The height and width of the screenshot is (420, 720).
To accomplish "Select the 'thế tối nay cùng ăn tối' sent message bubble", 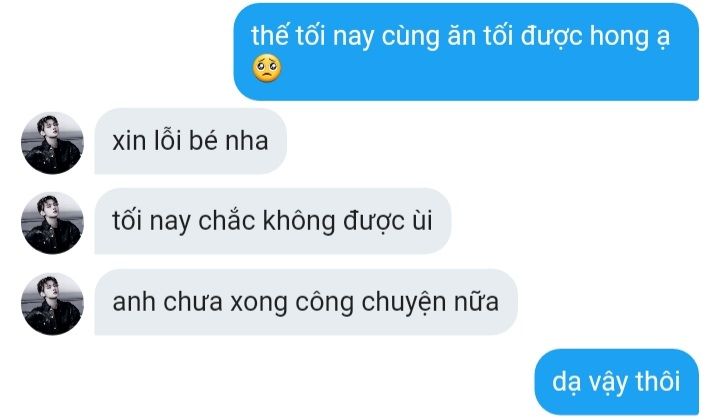I will click(x=466, y=51).
